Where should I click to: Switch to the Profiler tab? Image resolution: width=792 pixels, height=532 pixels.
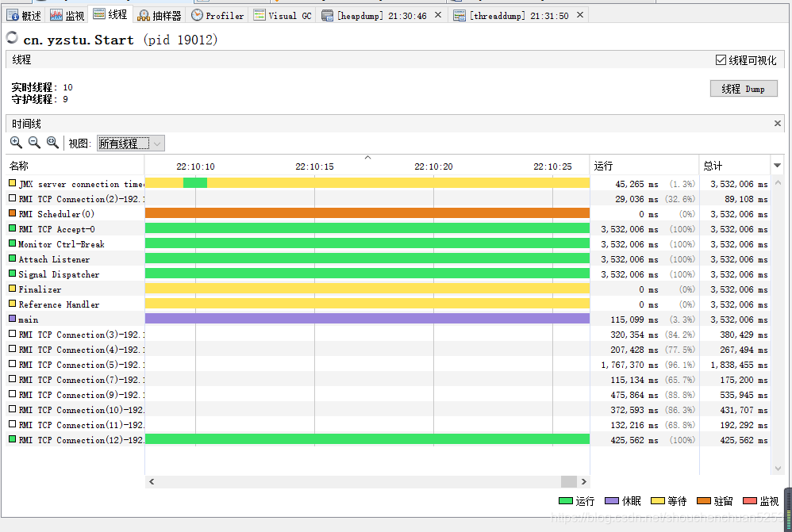click(x=217, y=16)
